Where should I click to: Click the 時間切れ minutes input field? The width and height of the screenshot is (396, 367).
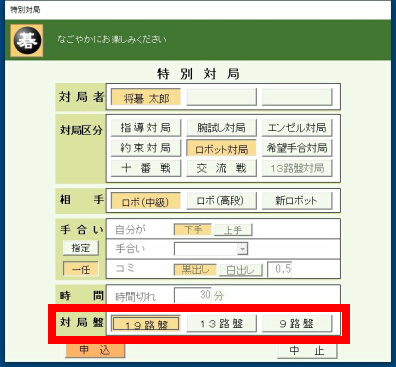tap(193, 295)
